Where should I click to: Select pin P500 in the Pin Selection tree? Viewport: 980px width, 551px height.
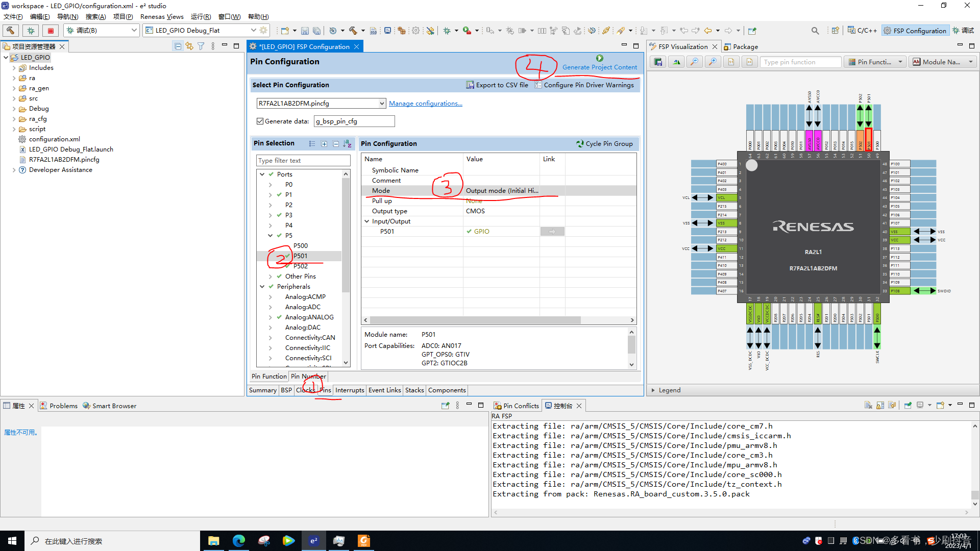300,246
